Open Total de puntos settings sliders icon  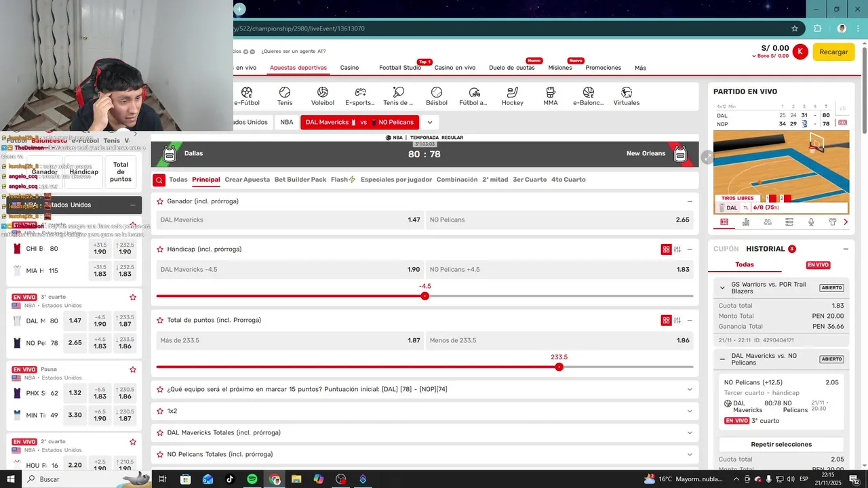point(677,321)
